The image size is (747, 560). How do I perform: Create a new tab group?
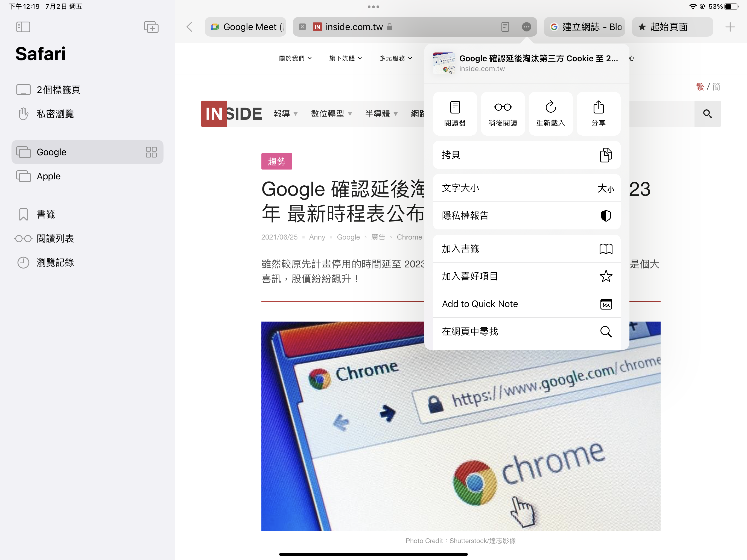(x=151, y=27)
